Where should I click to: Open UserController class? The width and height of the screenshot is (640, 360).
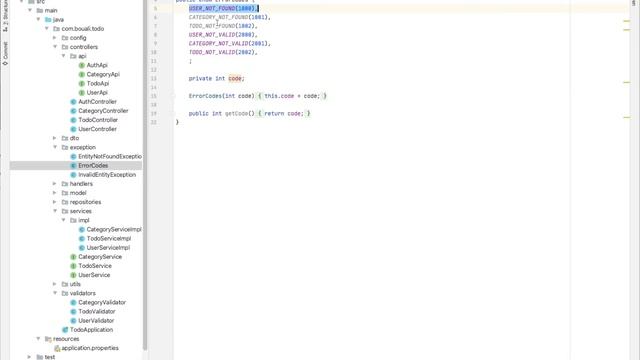(x=97, y=129)
